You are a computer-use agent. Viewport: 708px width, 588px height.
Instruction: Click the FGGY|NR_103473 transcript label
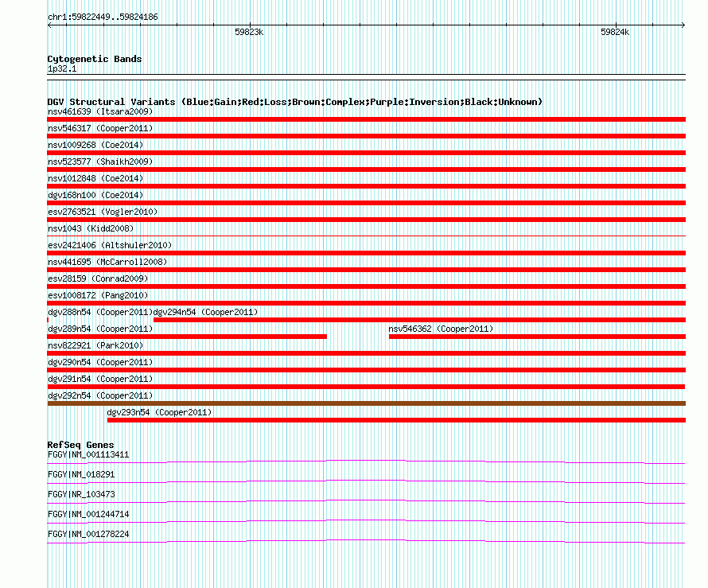(x=81, y=495)
